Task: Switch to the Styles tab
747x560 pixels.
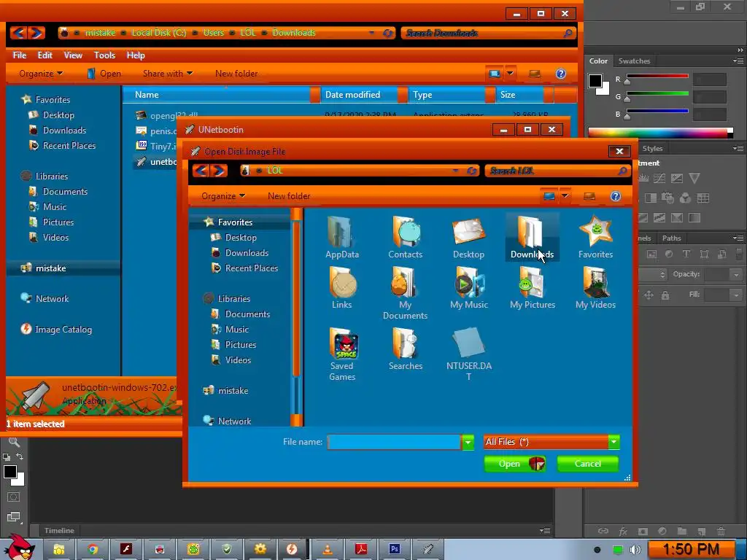Action: pos(652,149)
